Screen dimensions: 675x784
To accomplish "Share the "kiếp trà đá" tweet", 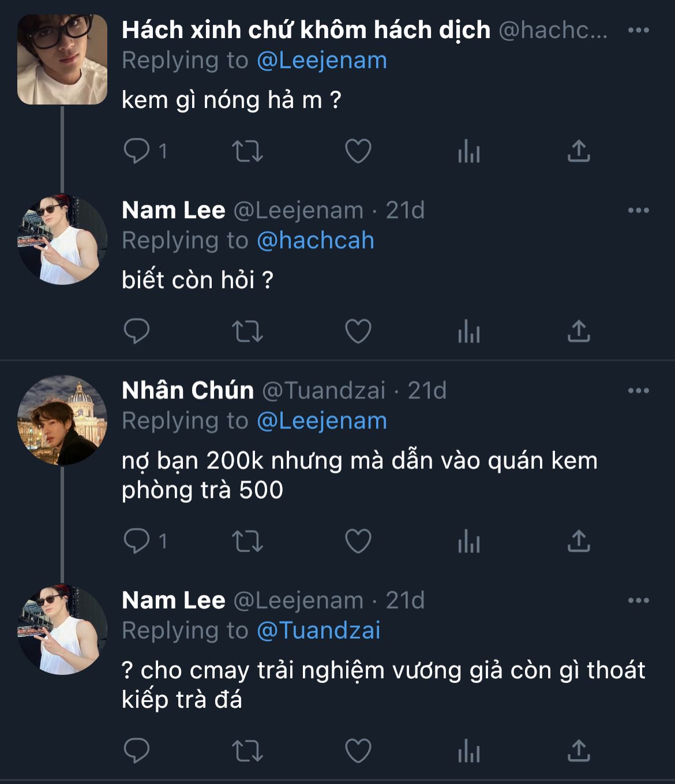I will (x=579, y=751).
